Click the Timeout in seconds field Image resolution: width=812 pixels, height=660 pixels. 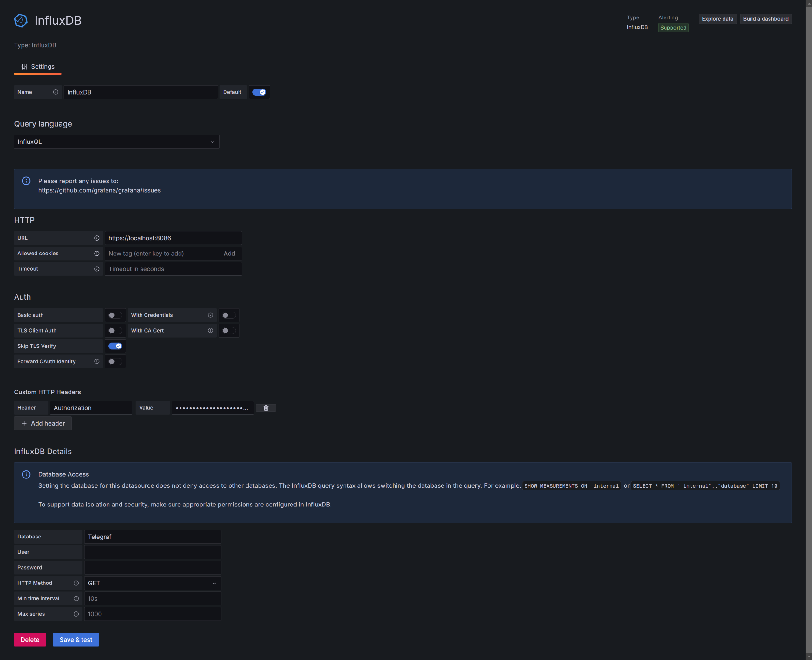[173, 269]
